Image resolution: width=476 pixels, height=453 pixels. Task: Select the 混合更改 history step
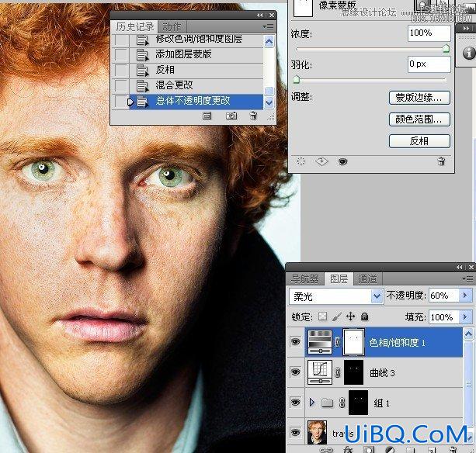(x=196, y=86)
